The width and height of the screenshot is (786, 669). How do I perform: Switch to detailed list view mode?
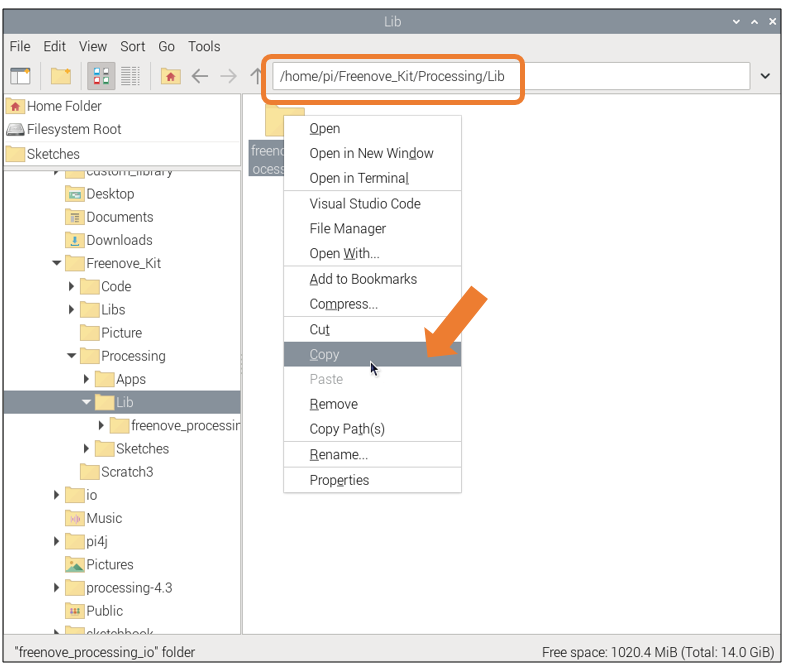[130, 76]
